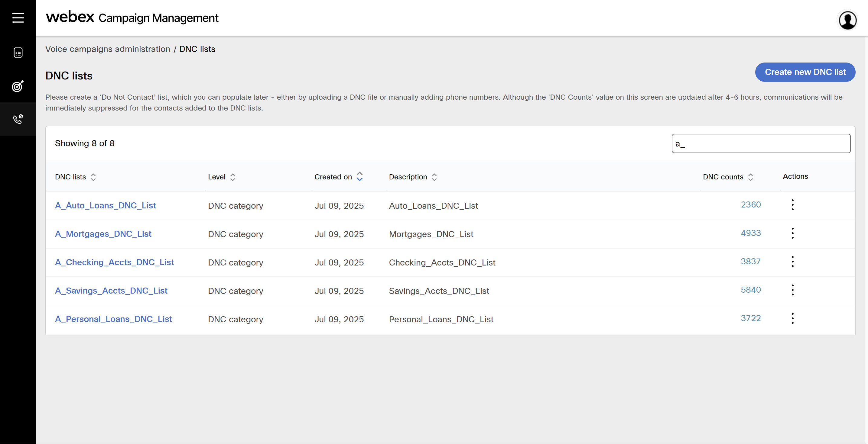868x444 pixels.
Task: Open actions menu for A_Checking_Accts_DNC_List
Action: [x=792, y=262]
